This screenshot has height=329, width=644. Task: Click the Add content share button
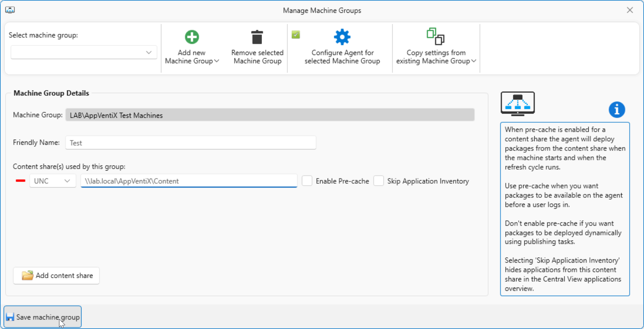(56, 275)
